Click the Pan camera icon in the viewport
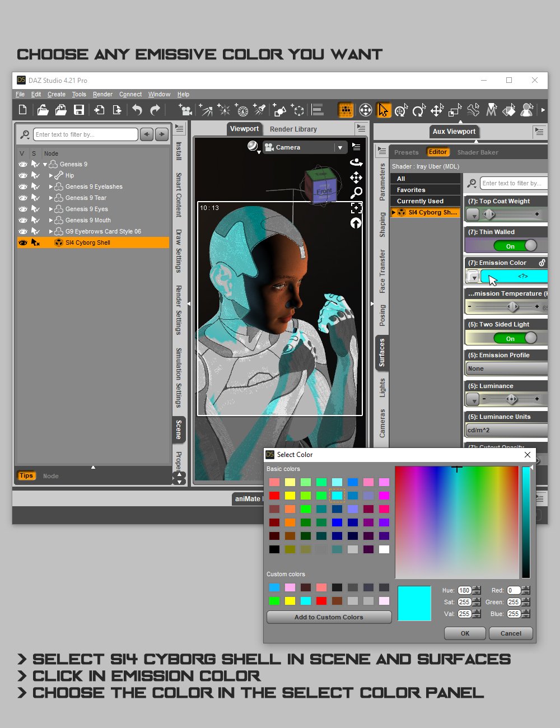The image size is (560, 728). (356, 178)
